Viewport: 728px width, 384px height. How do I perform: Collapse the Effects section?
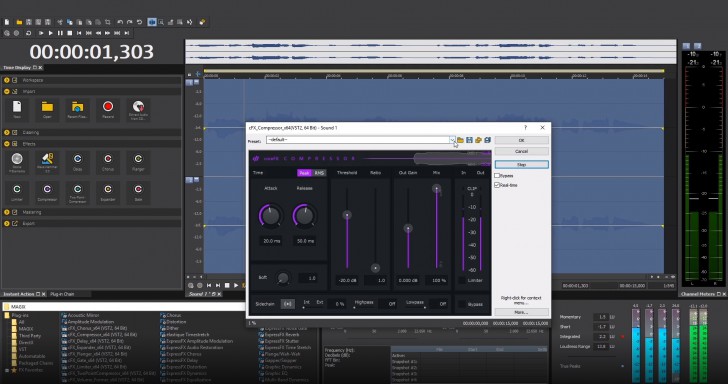tap(6, 144)
